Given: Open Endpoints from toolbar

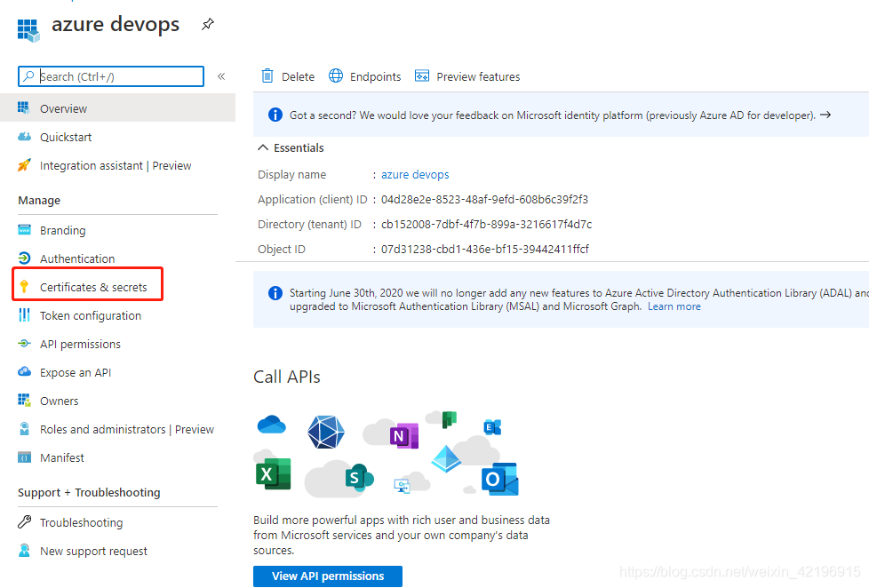Looking at the screenshot, I should click(375, 76).
